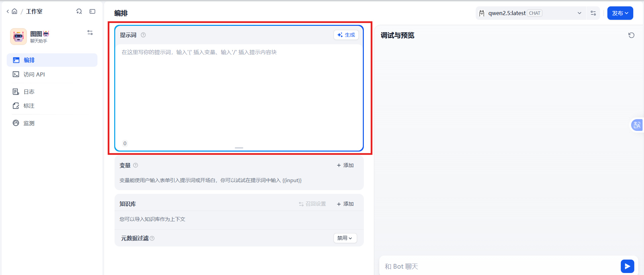Click the variable description text with {{input}}
This screenshot has width=644, height=275.
click(x=211, y=180)
